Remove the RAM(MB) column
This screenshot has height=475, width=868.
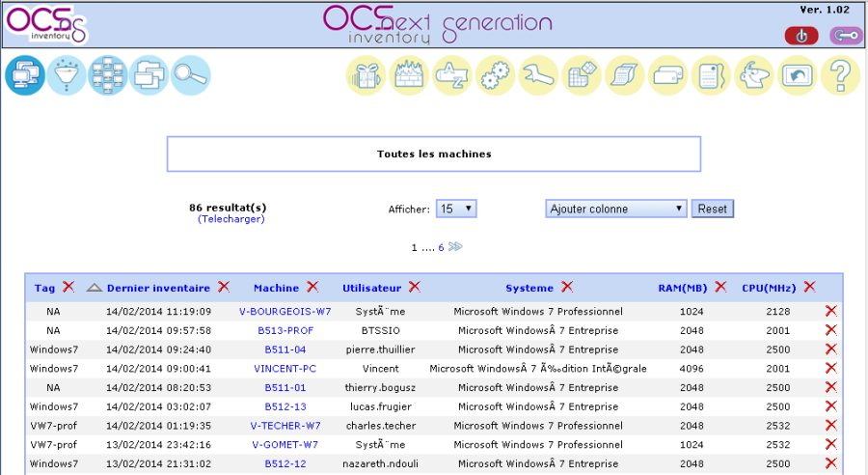coord(720,287)
